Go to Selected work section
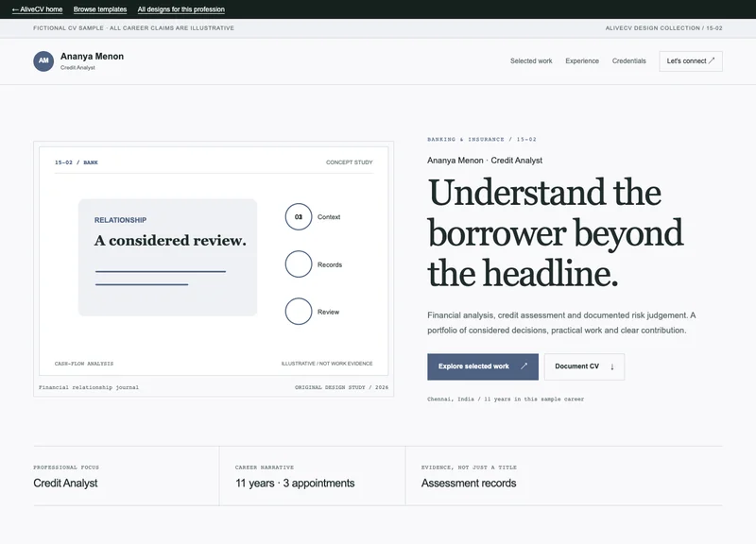Screen dimensions: 756x544 click(531, 61)
